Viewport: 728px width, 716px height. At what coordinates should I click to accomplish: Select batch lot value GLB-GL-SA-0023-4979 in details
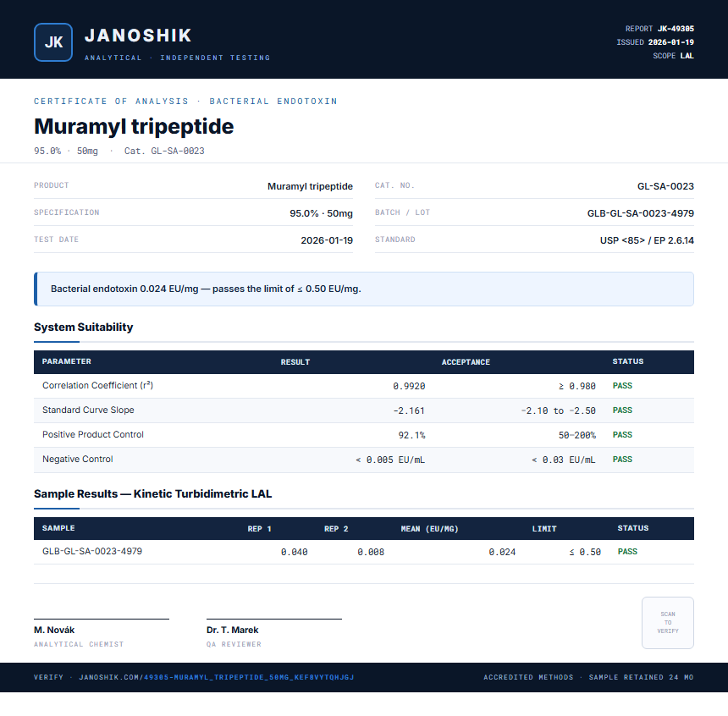641,213
